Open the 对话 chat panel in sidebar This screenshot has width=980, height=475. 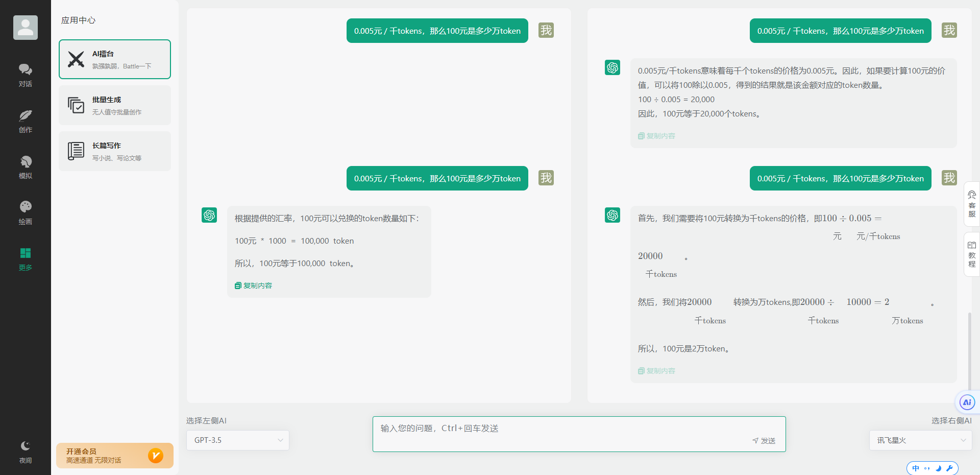coord(26,75)
